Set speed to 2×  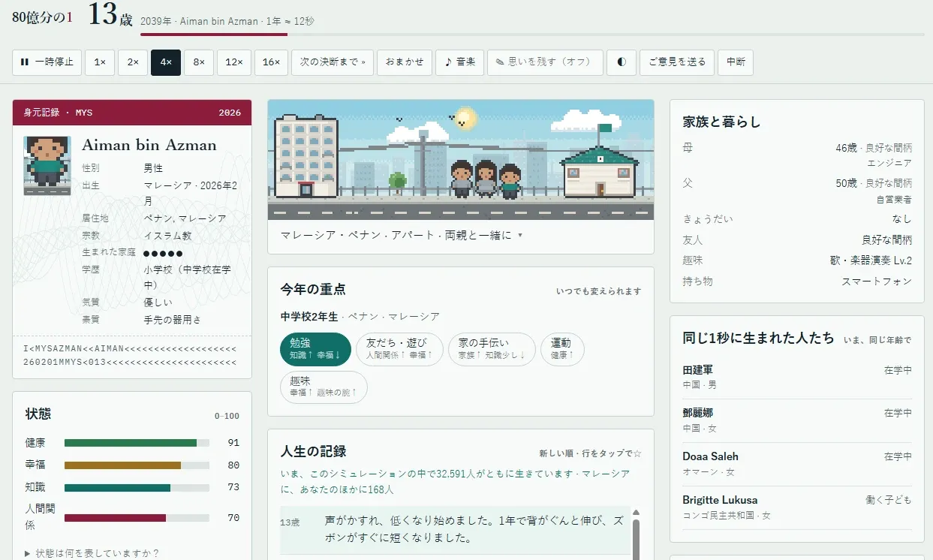(x=133, y=62)
